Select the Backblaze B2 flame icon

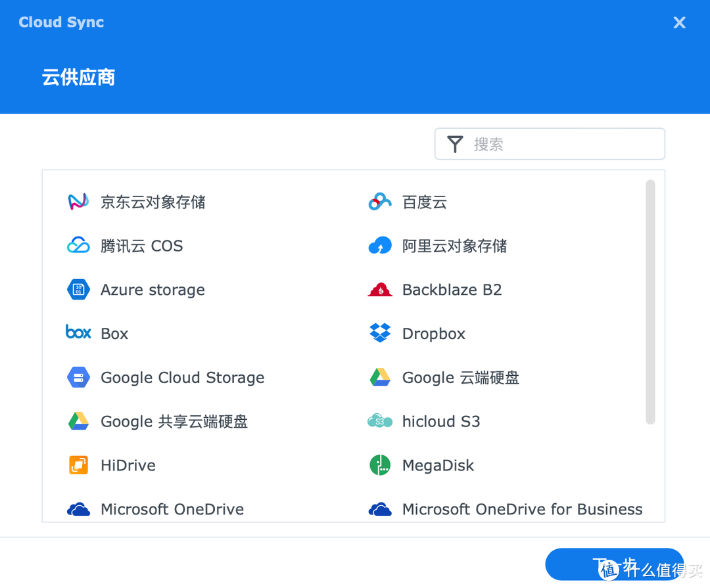pyautogui.click(x=380, y=289)
